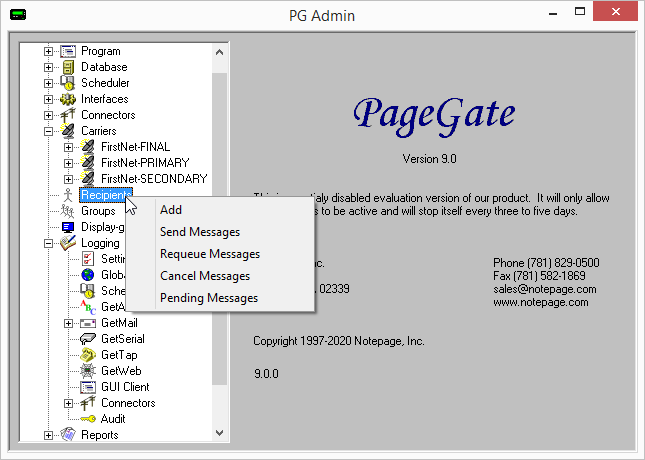This screenshot has height=460, width=645.
Task: Collapse the Logging node
Action: [x=48, y=244]
